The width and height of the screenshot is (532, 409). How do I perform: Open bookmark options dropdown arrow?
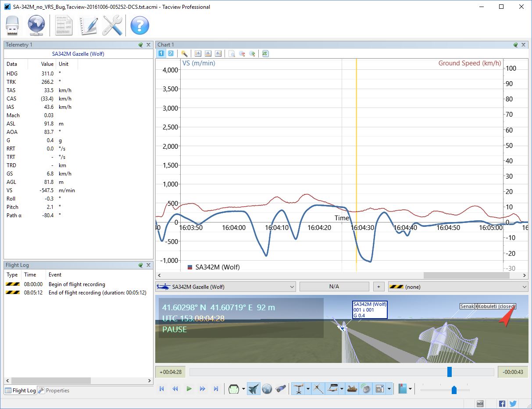click(410, 389)
